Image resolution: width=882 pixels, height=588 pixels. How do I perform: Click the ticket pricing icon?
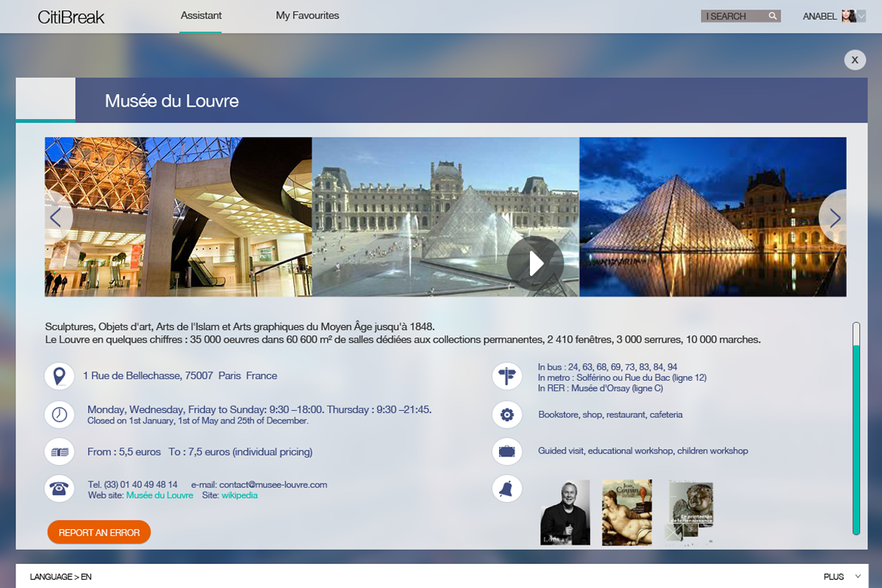(60, 452)
